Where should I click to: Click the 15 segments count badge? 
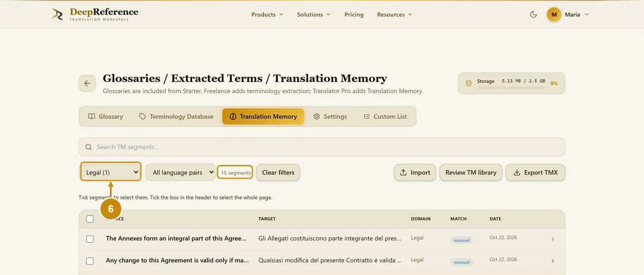pos(235,172)
